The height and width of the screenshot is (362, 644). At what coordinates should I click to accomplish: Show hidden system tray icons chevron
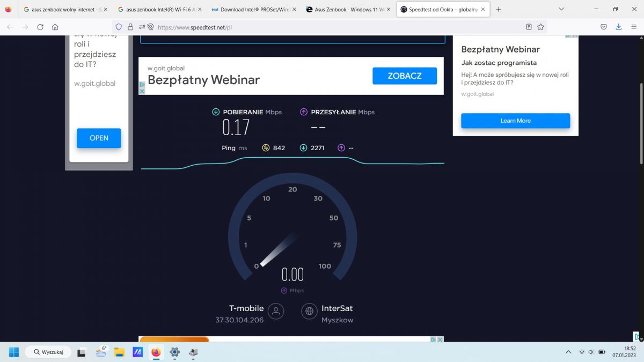(568, 352)
